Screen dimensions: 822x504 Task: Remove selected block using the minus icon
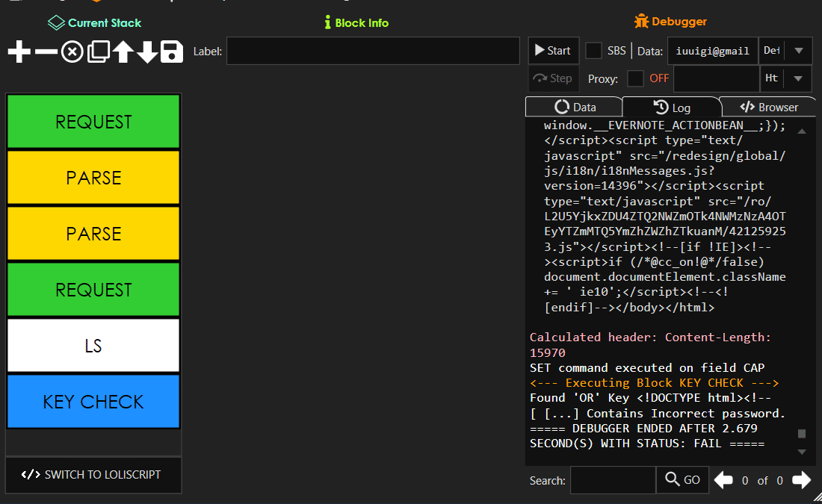point(45,51)
